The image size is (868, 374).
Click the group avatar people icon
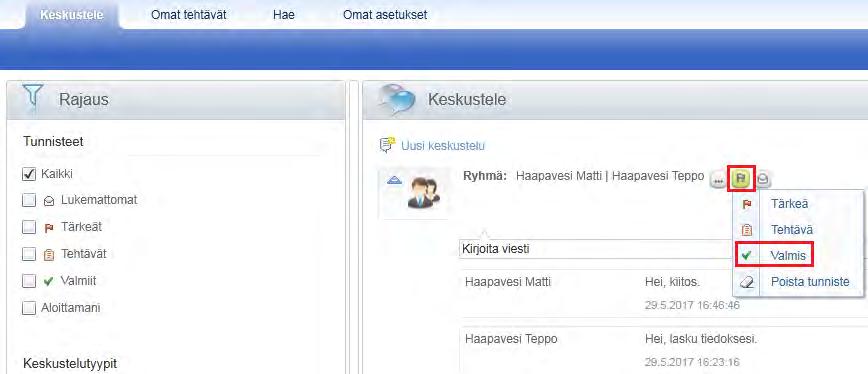tap(424, 193)
